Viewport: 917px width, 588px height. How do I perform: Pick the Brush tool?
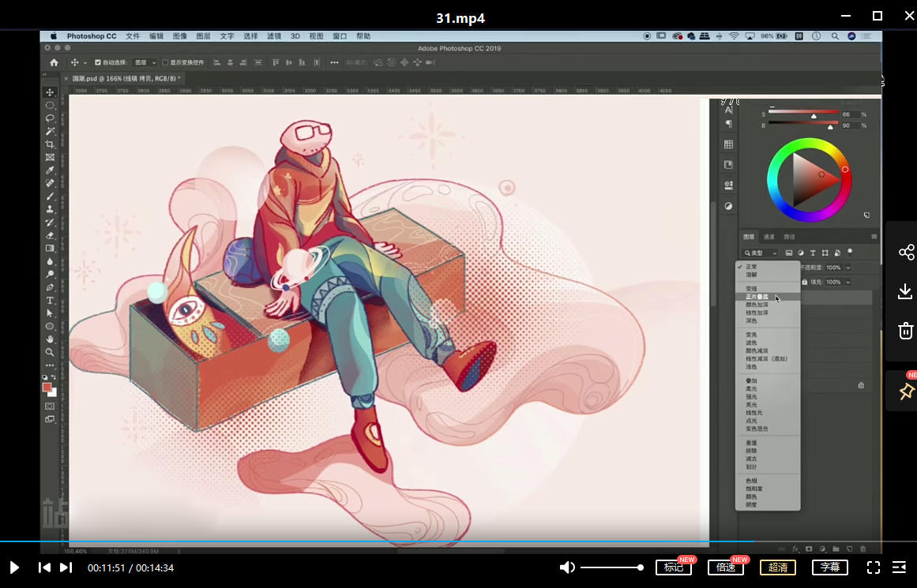(x=50, y=196)
